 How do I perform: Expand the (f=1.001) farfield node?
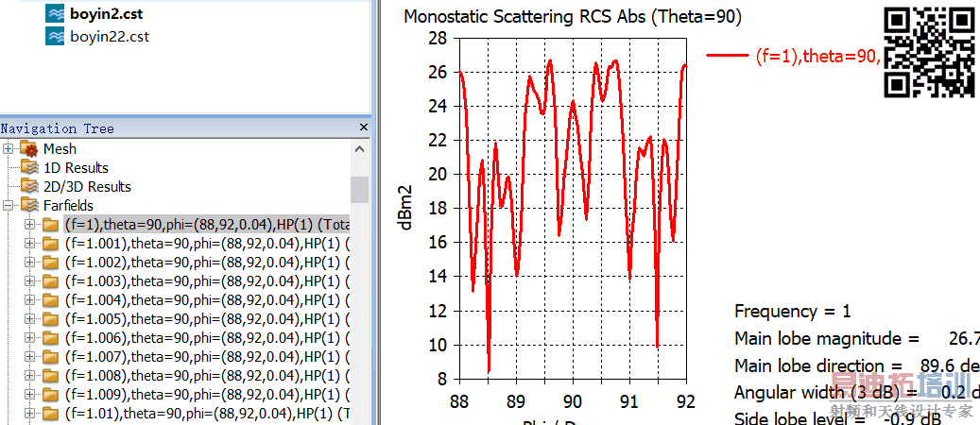coord(29,243)
